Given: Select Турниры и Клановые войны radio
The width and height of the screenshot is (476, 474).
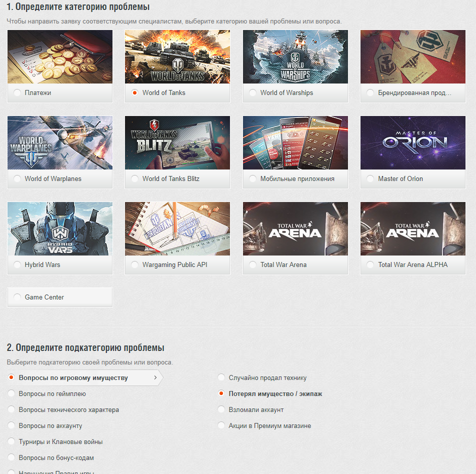Looking at the screenshot, I should 11,441.
